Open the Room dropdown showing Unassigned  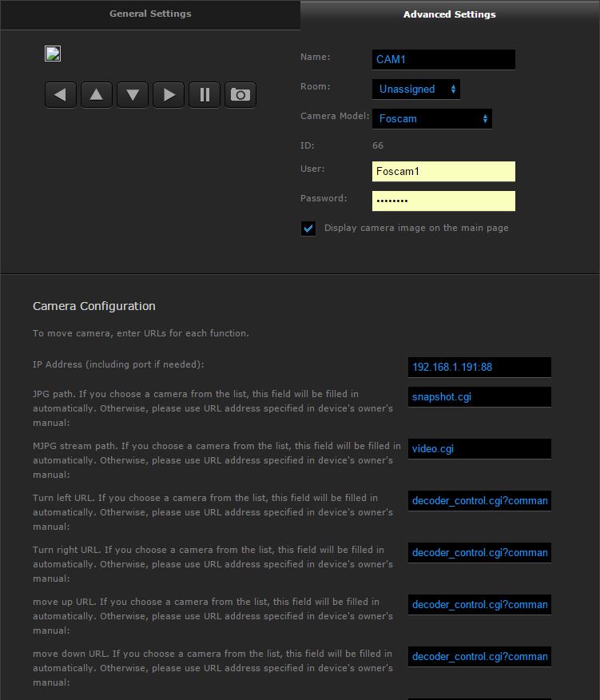[x=416, y=89]
